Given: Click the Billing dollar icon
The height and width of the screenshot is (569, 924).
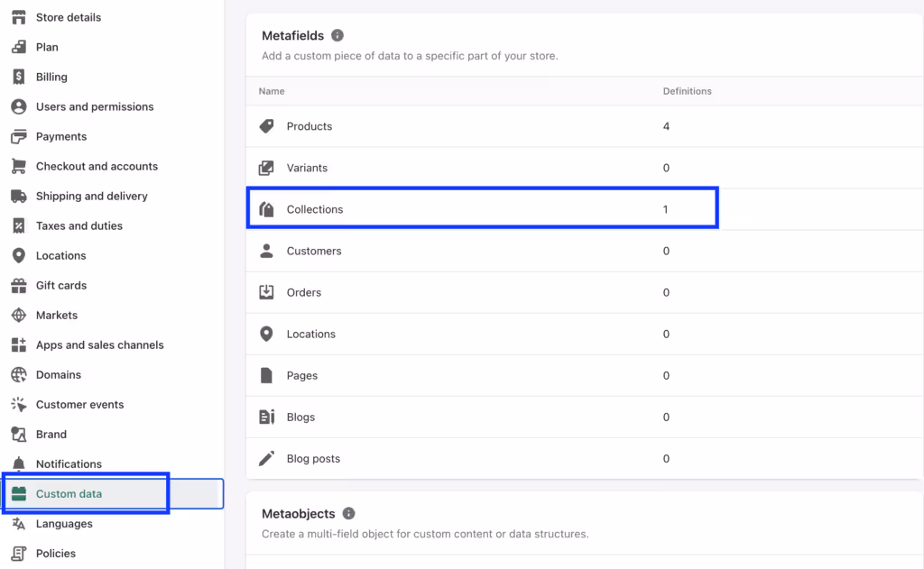Looking at the screenshot, I should [19, 77].
